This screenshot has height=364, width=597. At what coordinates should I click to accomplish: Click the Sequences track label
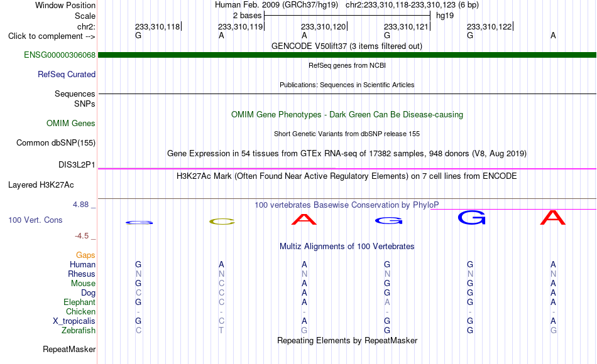click(x=75, y=94)
